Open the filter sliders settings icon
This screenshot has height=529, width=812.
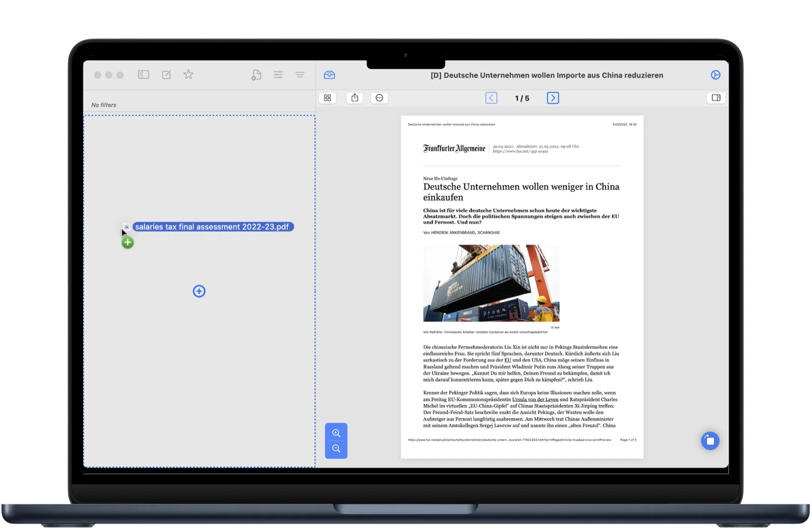click(x=278, y=75)
